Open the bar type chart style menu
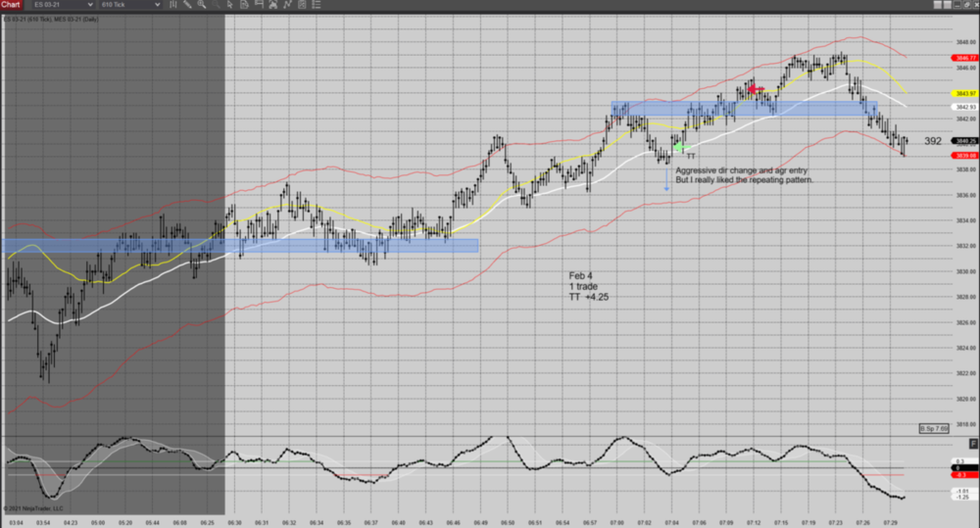The height and width of the screenshot is (528, 980). (x=172, y=5)
